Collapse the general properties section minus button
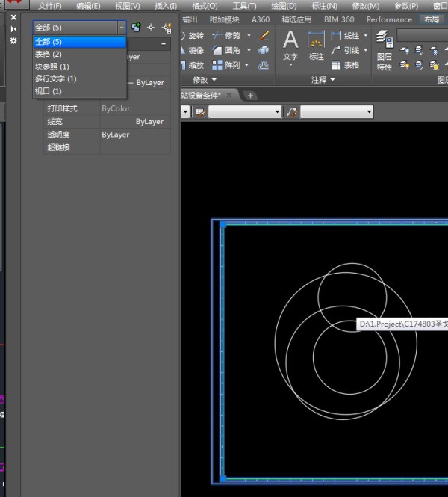Image resolution: width=448 pixels, height=497 pixels. tap(164, 44)
